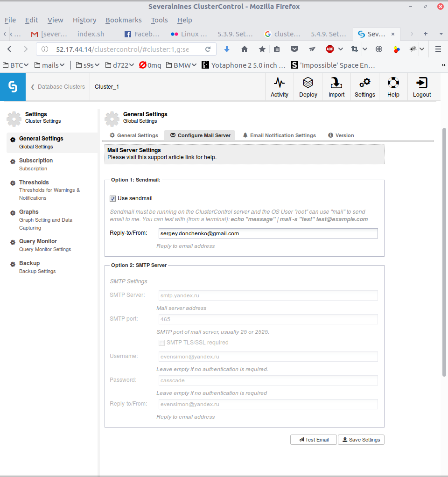Open the Help lifebuoy icon

393,87
